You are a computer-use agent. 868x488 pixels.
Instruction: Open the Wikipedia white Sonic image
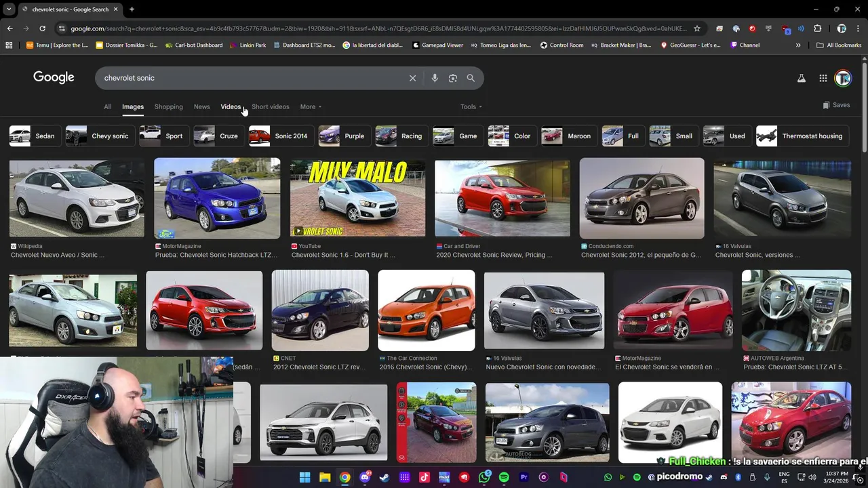coord(77,198)
